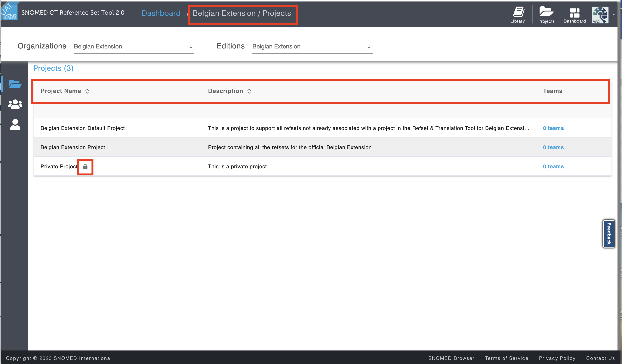Open the WCI user avatar menu
This screenshot has width=622, height=364.
600,15
